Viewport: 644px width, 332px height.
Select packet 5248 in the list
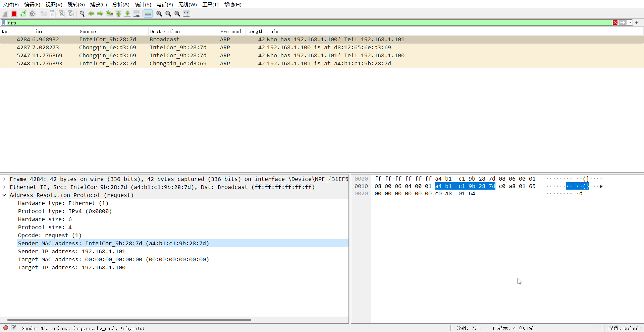(322, 64)
